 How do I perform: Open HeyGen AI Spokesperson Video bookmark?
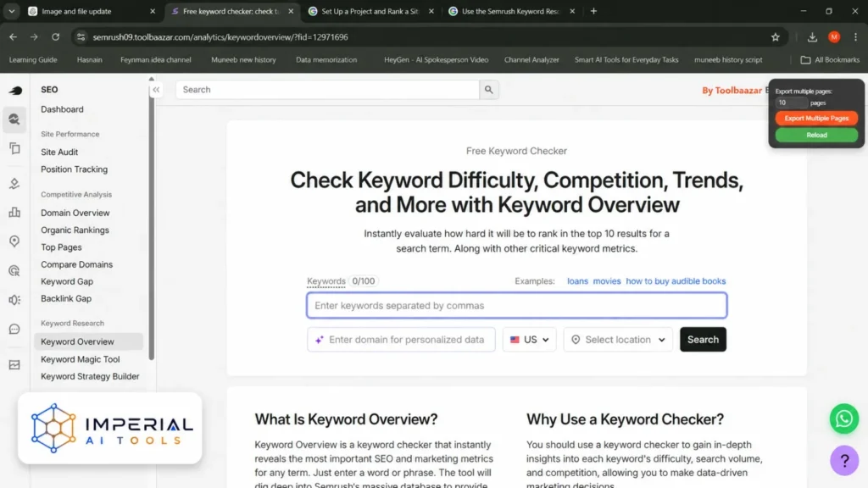point(437,60)
